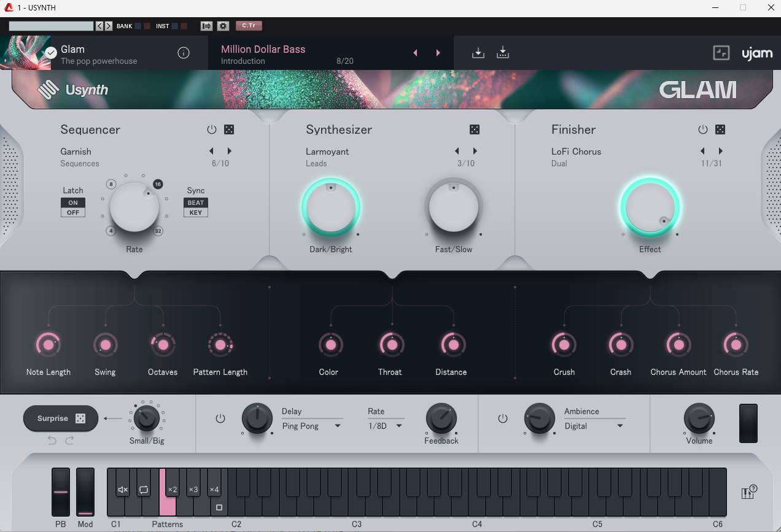
Task: Redo the Surprise change
Action: click(x=69, y=441)
